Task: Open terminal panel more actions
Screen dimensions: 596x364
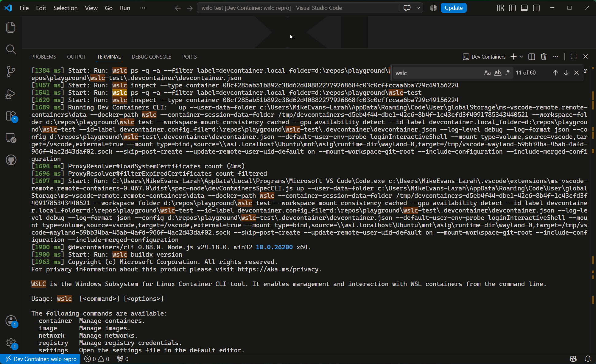Action: [555, 57]
